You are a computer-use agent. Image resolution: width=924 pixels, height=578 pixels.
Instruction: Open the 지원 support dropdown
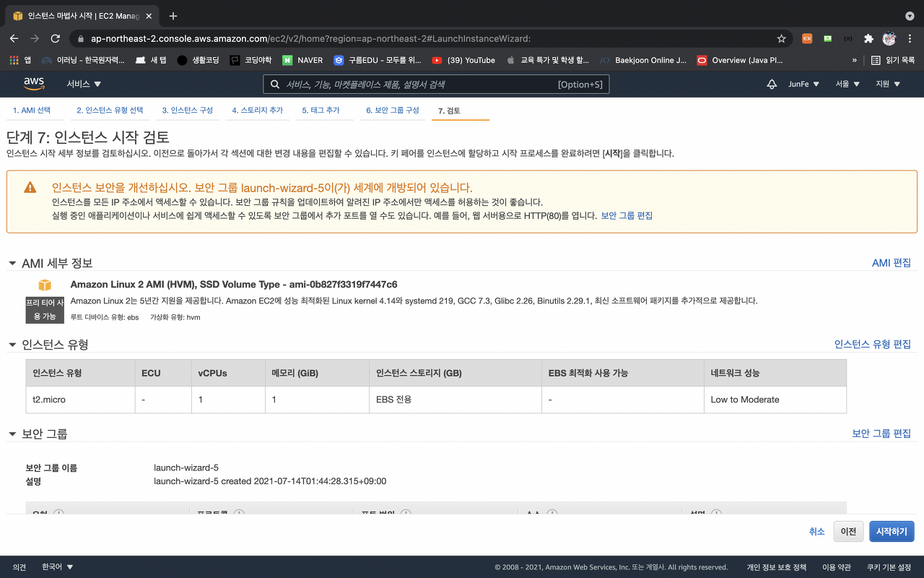coord(888,84)
